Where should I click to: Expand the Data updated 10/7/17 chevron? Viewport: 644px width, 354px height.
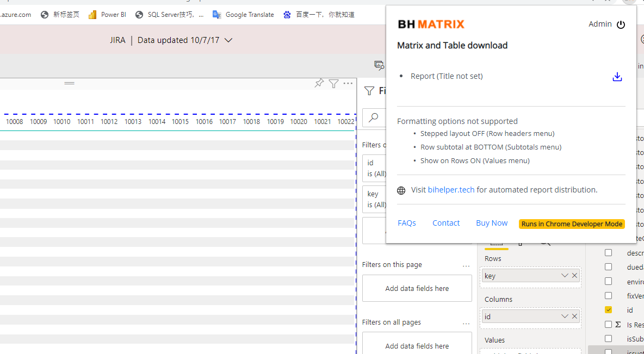(229, 40)
